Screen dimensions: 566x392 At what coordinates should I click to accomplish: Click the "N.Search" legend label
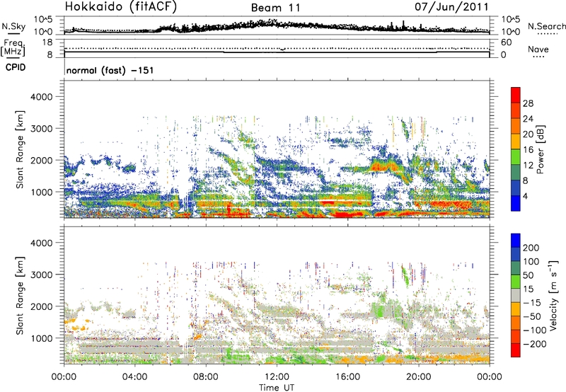(x=547, y=26)
